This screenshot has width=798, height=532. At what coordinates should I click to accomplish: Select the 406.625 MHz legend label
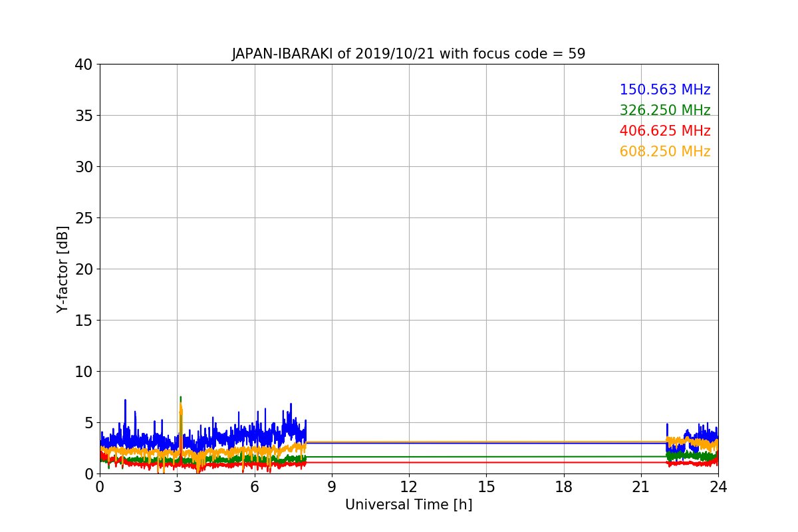tap(665, 131)
